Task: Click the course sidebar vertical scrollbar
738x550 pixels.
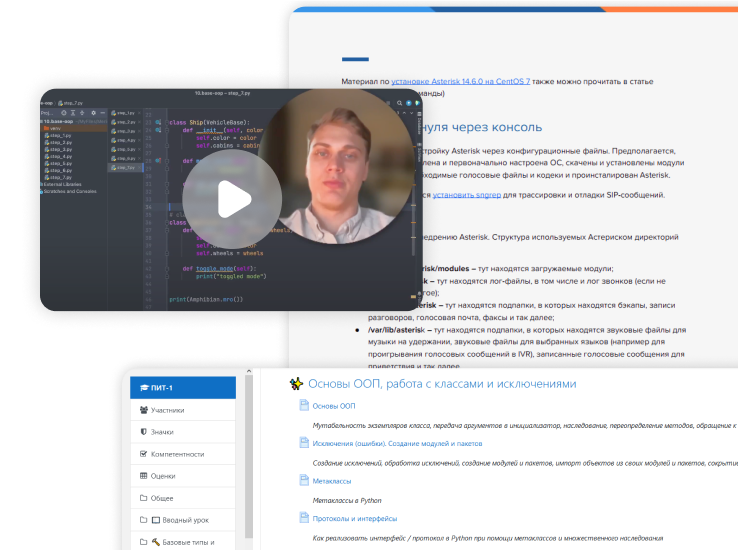Action: (x=249, y=455)
